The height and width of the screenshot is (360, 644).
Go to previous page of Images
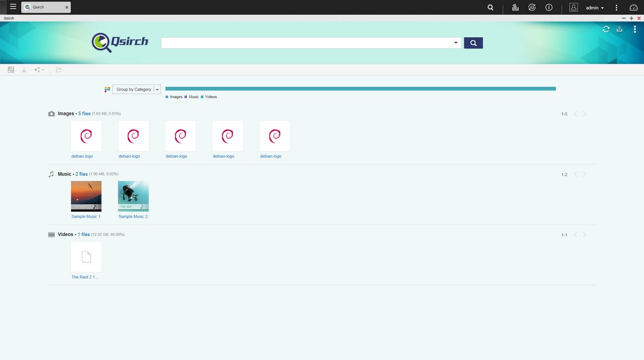[576, 114]
